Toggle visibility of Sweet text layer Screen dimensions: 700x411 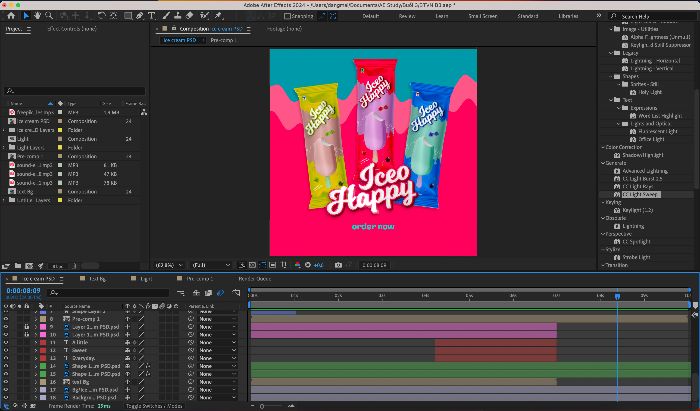pos(6,350)
